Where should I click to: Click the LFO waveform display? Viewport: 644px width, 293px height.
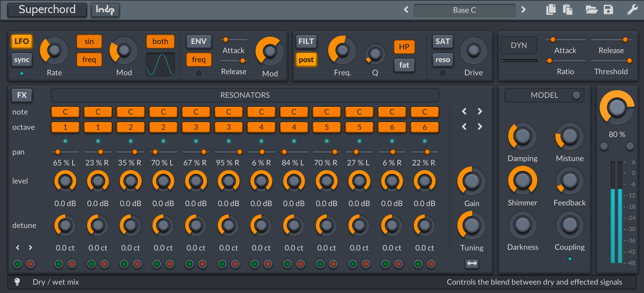(x=160, y=64)
